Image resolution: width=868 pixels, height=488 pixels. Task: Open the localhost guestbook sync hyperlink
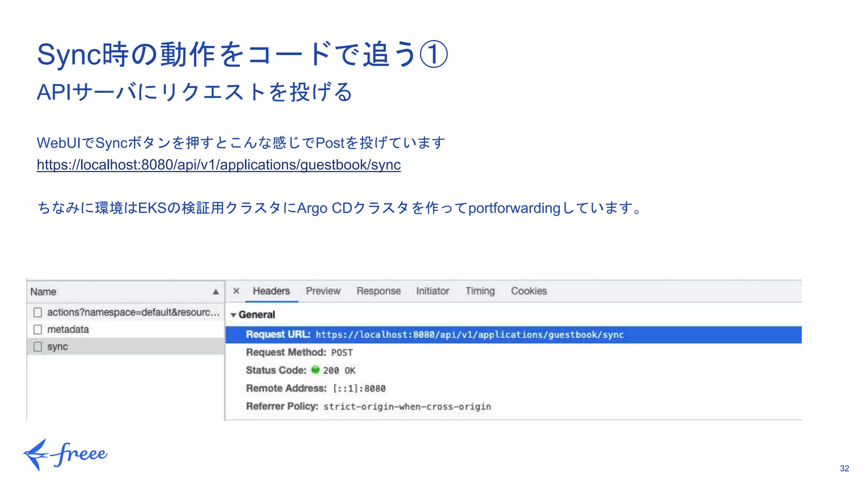[x=219, y=164]
